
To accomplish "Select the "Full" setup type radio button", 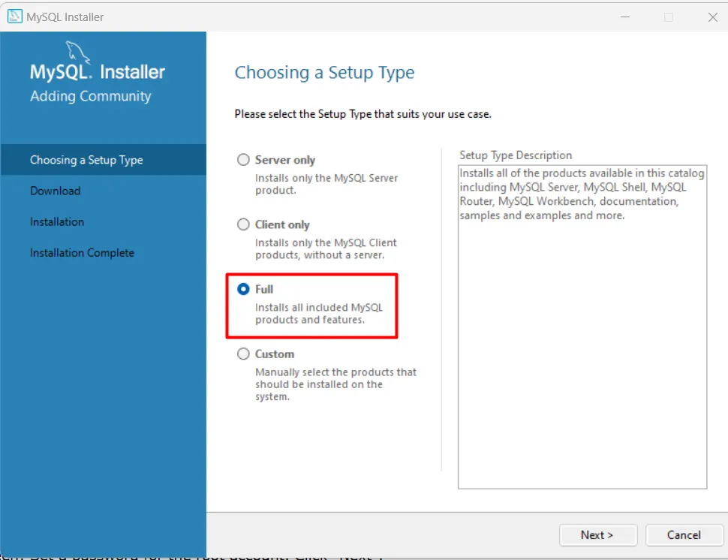I will (x=243, y=289).
